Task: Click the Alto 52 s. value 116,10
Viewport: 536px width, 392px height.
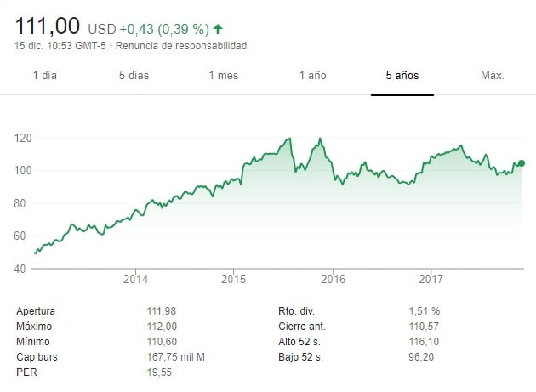Action: click(423, 341)
